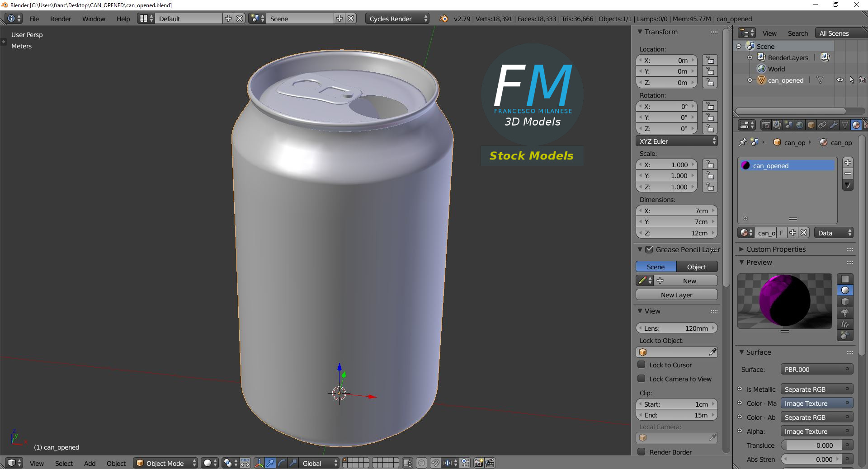This screenshot has height=469, width=868.
Task: Hide can_opened in the outliner eye toggle
Action: [840, 80]
